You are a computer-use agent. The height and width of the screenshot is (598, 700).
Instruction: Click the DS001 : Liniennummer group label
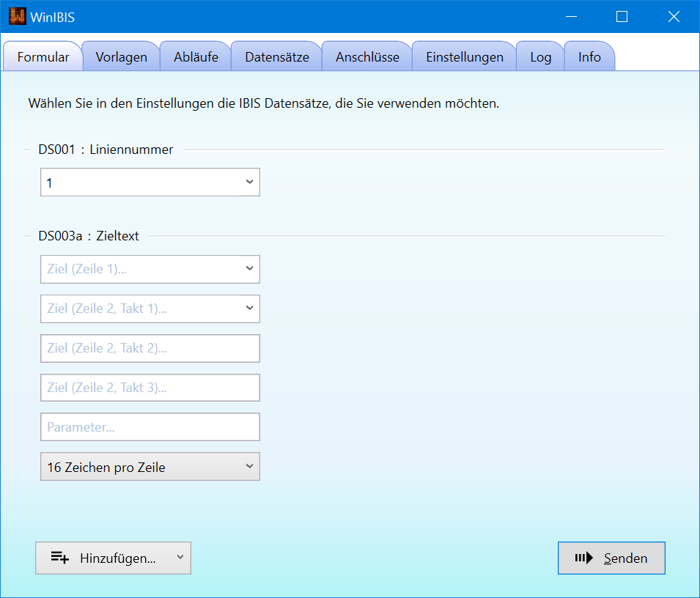(x=106, y=149)
